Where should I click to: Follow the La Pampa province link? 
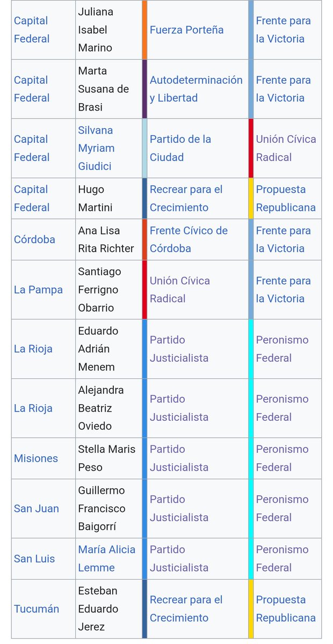click(x=38, y=290)
